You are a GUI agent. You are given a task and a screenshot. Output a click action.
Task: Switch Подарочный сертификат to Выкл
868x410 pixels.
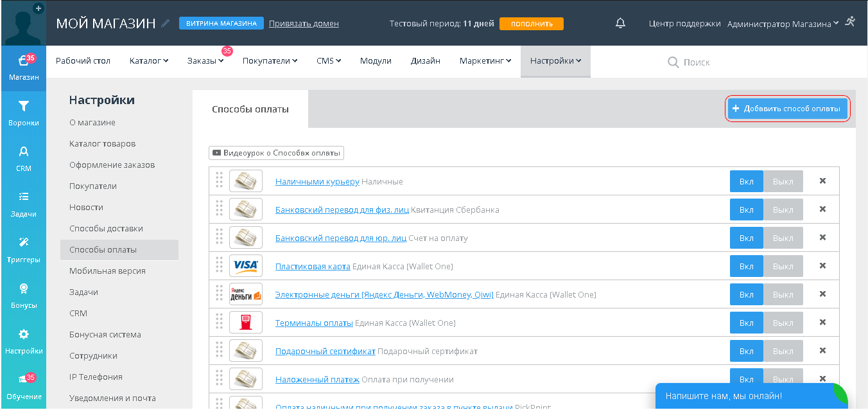coord(783,352)
